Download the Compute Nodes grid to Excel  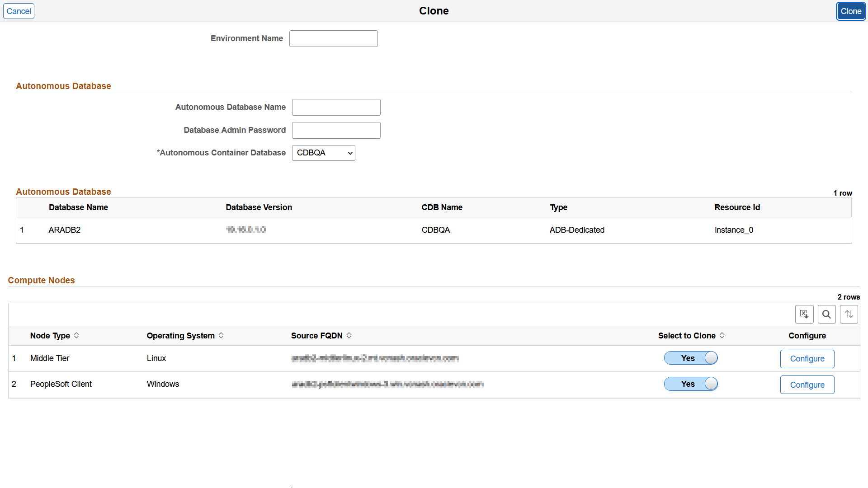click(804, 314)
